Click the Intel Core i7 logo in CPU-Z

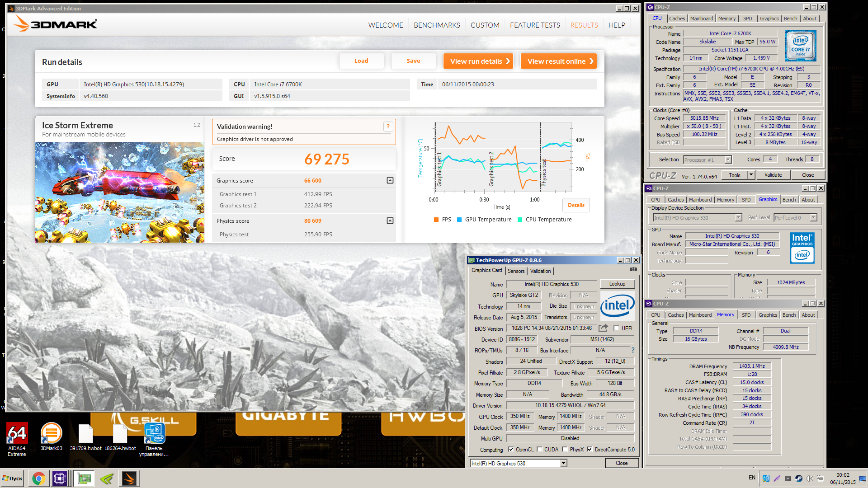coord(800,46)
